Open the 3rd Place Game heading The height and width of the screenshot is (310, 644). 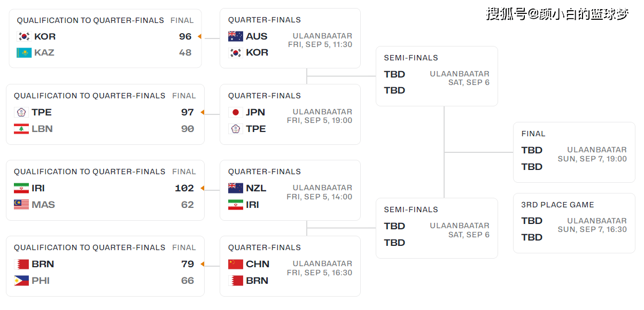click(557, 205)
